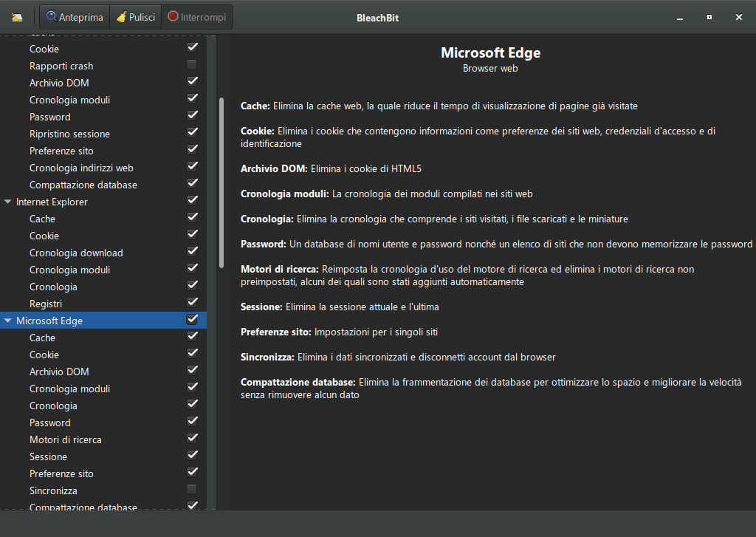Click the Anteprima preview button

point(75,18)
